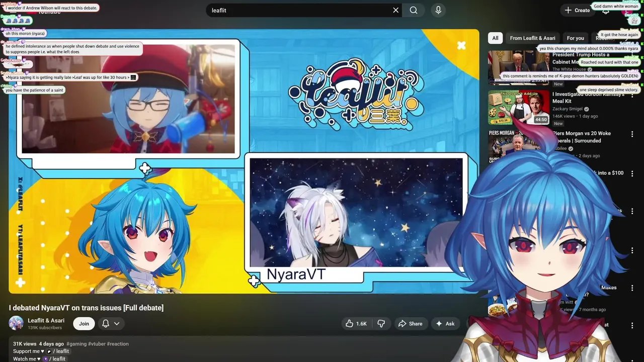Image resolution: width=644 pixels, height=362 pixels.
Task: Like the video with thumbs-up 1.6K
Action: point(356,324)
